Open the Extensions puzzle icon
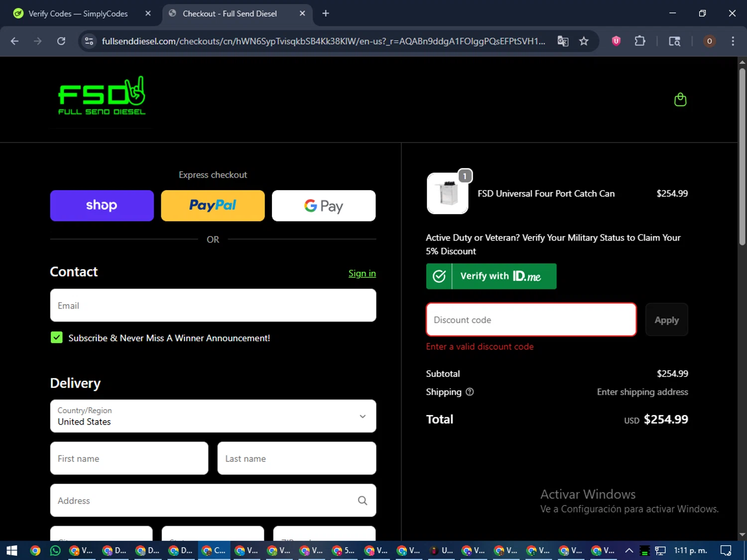Image resolution: width=747 pixels, height=560 pixels. [x=640, y=41]
